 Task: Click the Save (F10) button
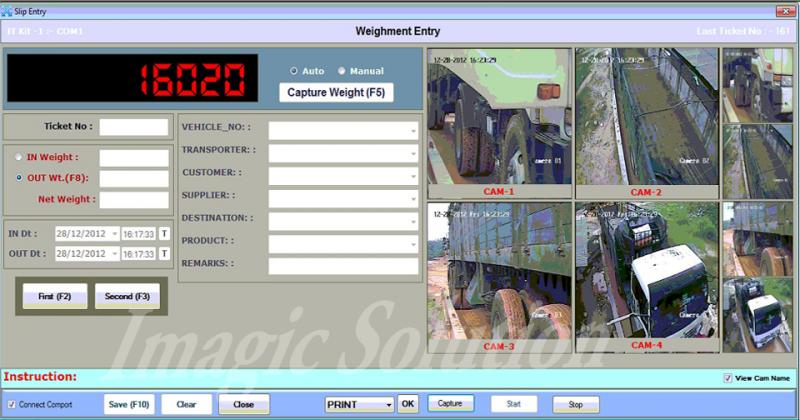tap(129, 404)
